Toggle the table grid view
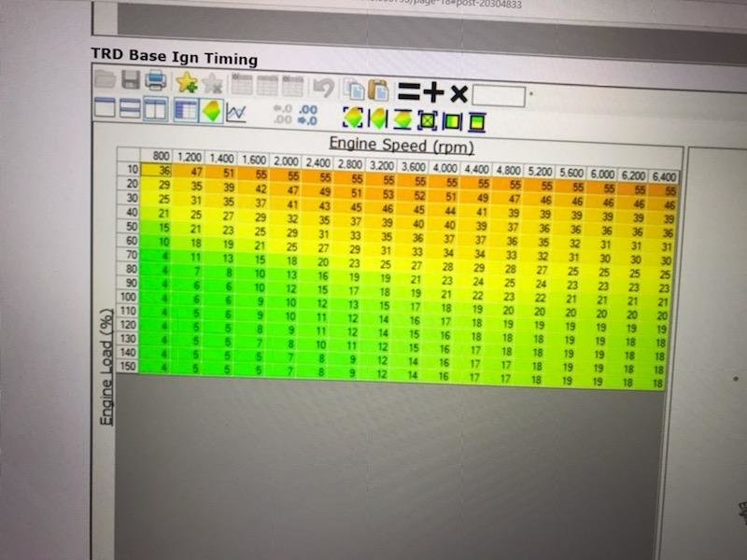The height and width of the screenshot is (560, 747). [x=185, y=110]
